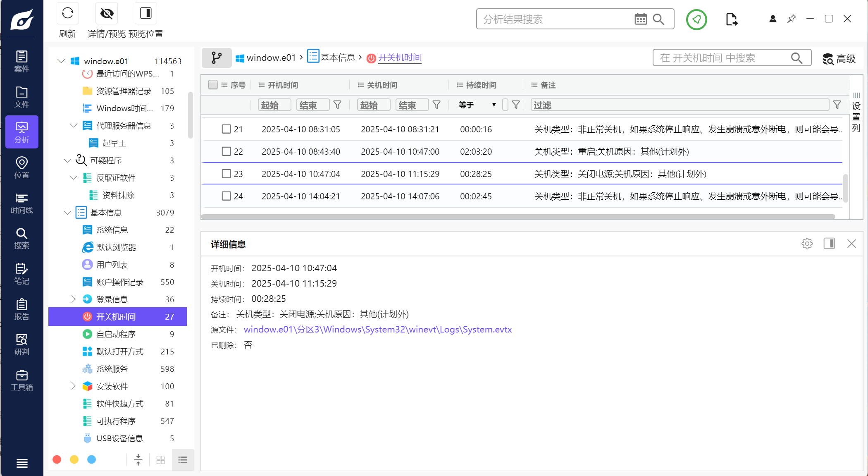Toggle the 详情/预览 eye icon
The image size is (868, 476).
coord(107,13)
